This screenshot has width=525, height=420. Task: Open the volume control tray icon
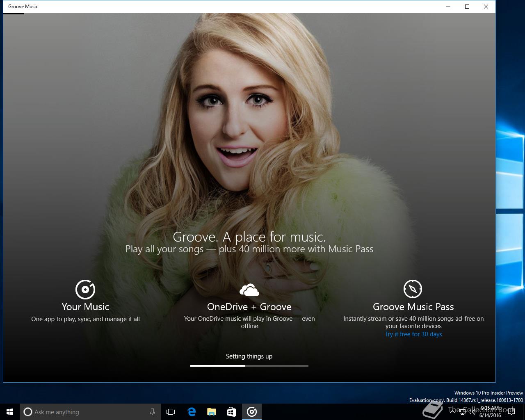coord(472,412)
